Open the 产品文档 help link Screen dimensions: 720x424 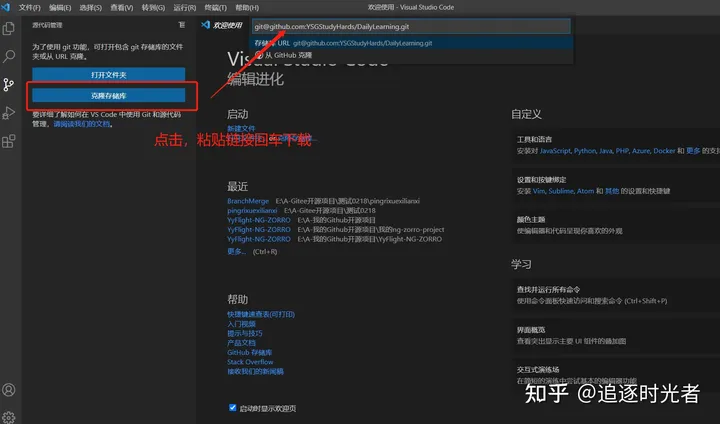(242, 343)
